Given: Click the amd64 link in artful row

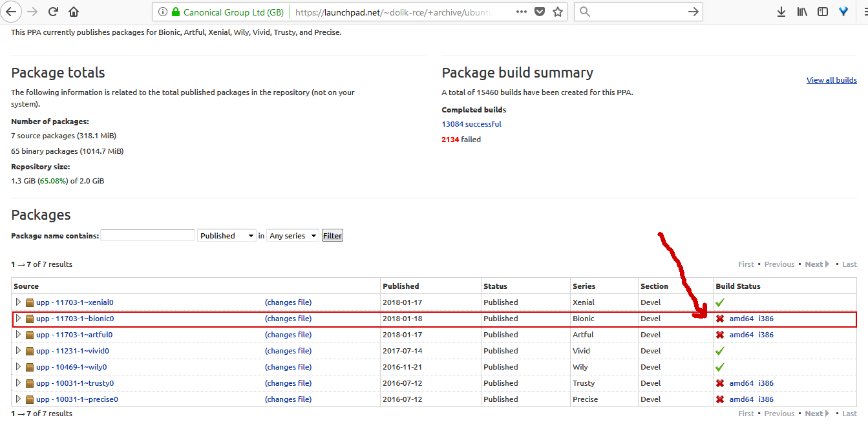Looking at the screenshot, I should 741,335.
